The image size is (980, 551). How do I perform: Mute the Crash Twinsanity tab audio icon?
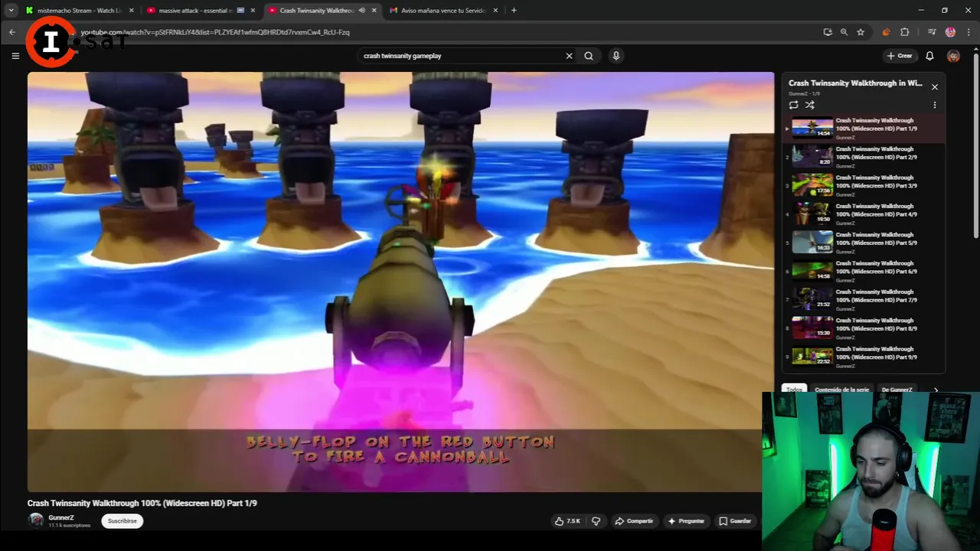pyautogui.click(x=361, y=11)
